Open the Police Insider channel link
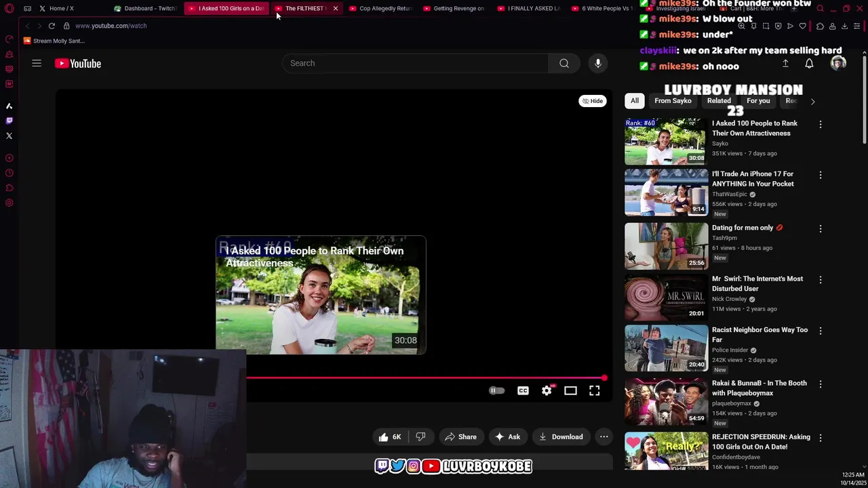 tap(730, 350)
